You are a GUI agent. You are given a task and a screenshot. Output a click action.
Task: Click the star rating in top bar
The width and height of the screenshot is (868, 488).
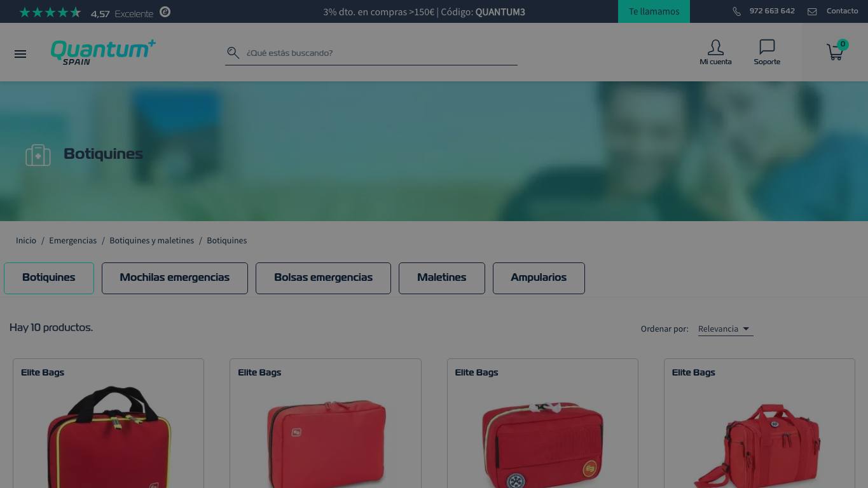50,12
